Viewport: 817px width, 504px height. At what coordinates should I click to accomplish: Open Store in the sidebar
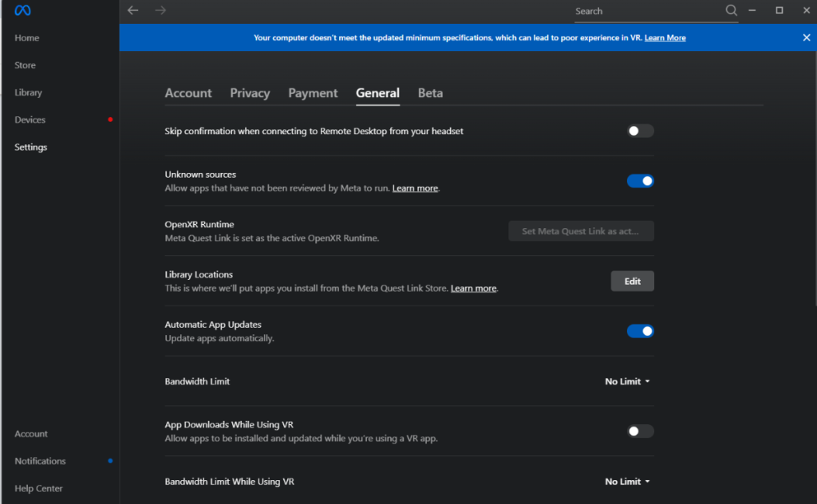(x=25, y=65)
